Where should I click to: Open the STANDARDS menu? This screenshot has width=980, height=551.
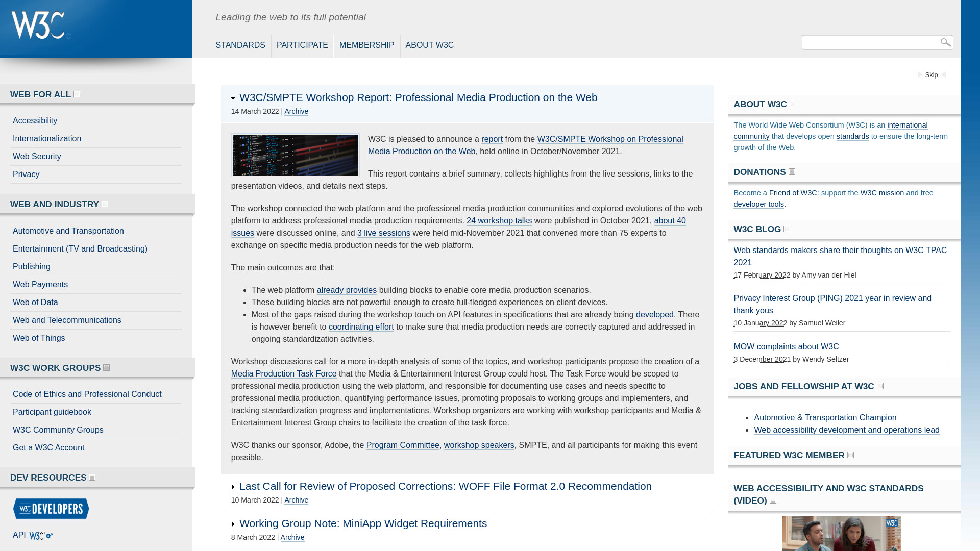(x=240, y=45)
